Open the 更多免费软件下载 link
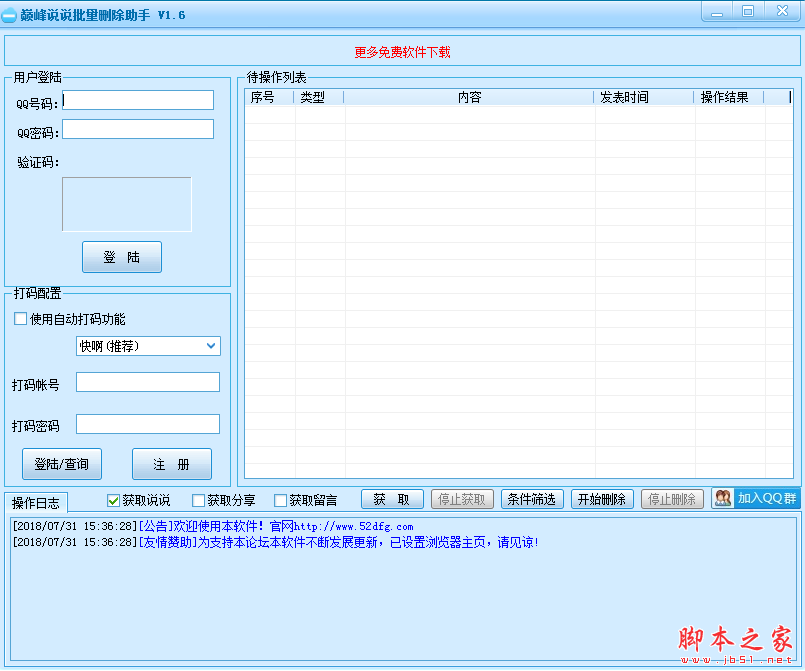 (402, 52)
